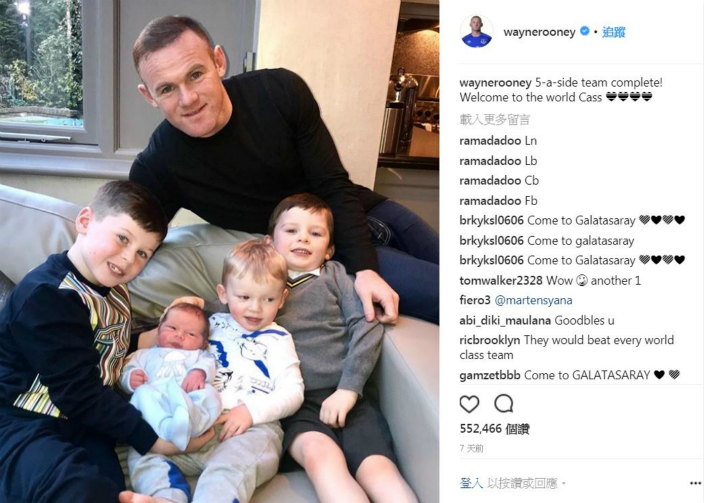Open fiero3 commenter profile

click(475, 300)
